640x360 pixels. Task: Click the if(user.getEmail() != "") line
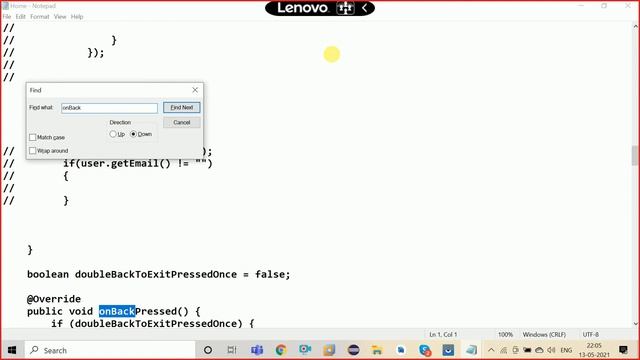(138, 164)
